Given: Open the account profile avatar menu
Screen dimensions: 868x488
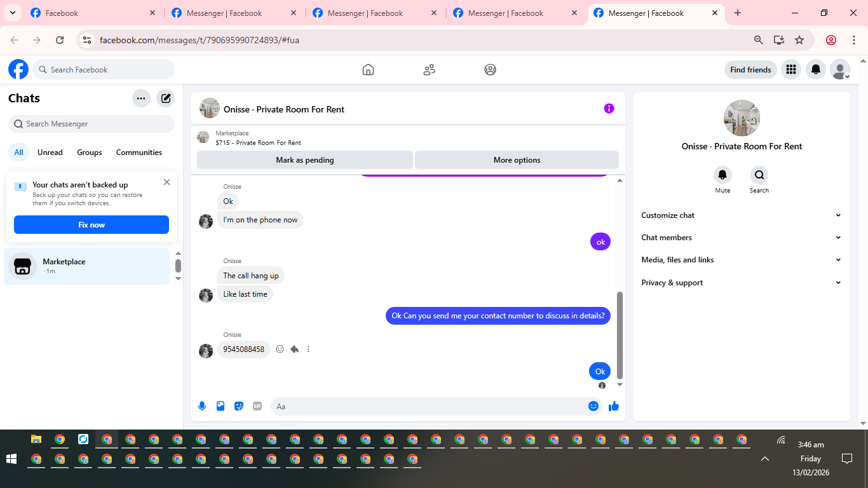Looking at the screenshot, I should [840, 69].
